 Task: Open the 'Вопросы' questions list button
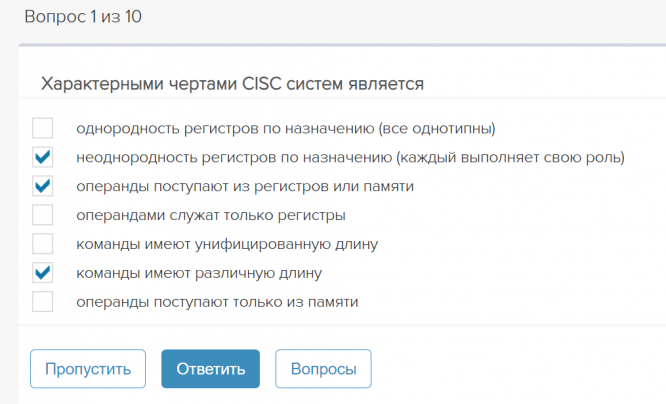[323, 369]
